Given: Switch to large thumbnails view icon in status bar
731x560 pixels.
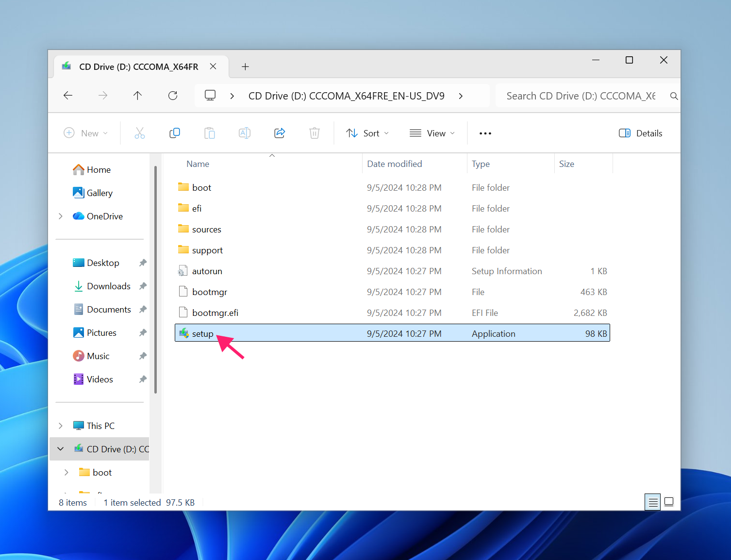Looking at the screenshot, I should coord(669,502).
